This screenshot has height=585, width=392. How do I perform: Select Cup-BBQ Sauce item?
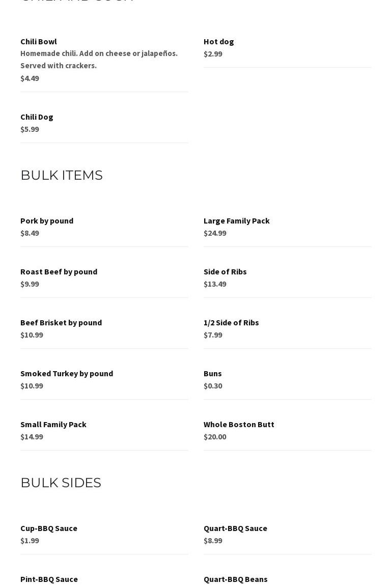click(x=49, y=528)
